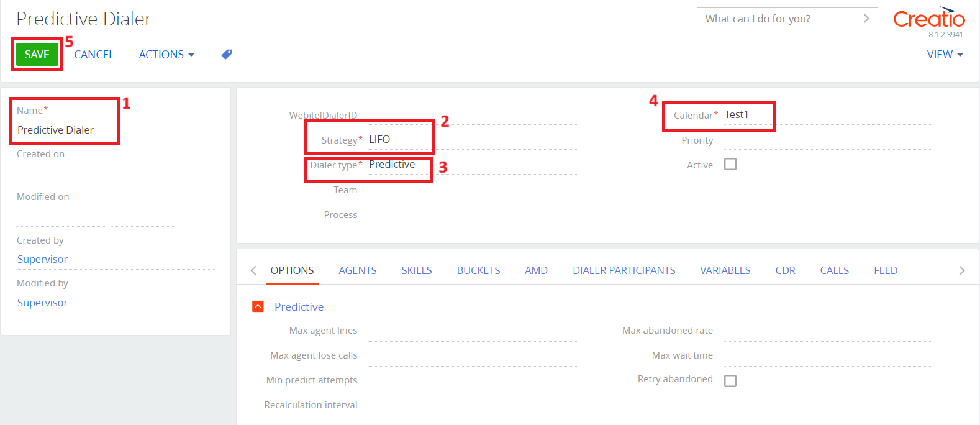
Task: Open the Strategy LIFO dropdown
Action: (473, 140)
